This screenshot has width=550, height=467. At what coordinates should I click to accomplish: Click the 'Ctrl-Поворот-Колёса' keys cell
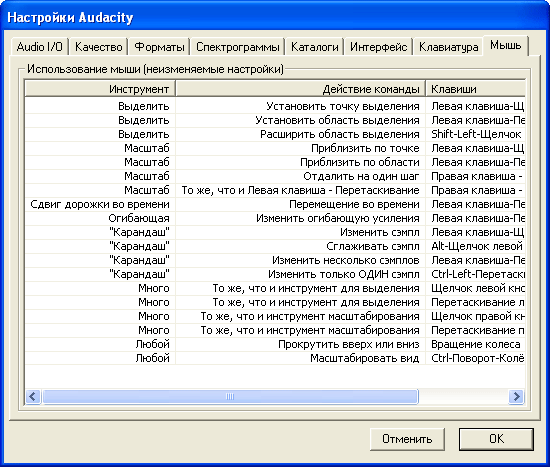pos(475,358)
